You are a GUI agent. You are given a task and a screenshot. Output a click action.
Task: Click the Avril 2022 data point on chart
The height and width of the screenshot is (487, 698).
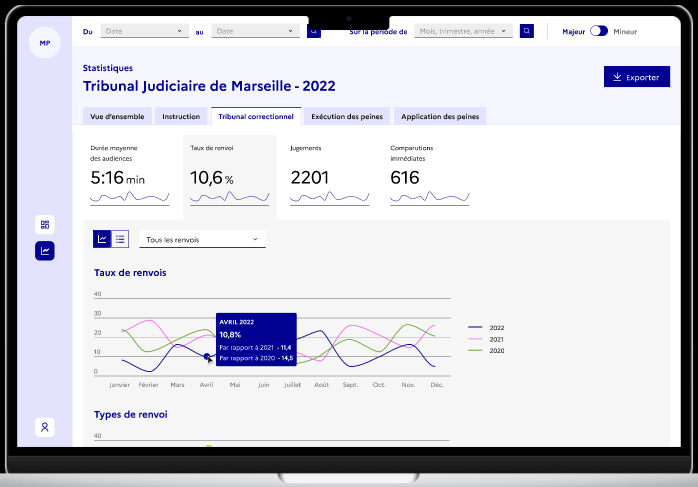tap(207, 356)
